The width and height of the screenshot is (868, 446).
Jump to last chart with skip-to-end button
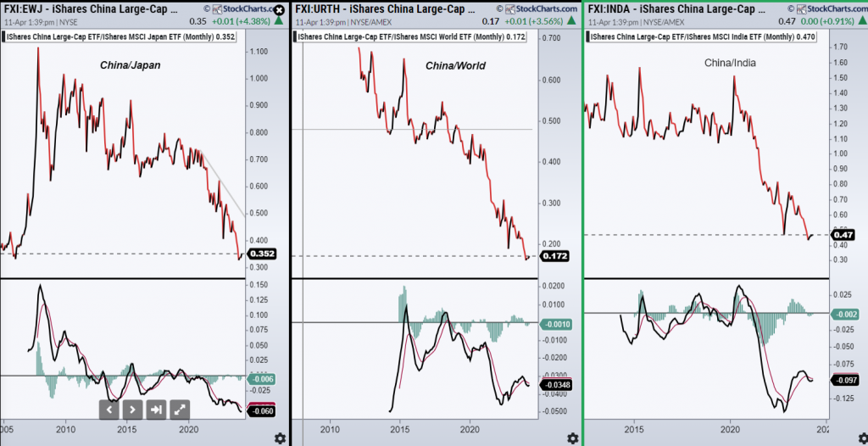(x=156, y=410)
